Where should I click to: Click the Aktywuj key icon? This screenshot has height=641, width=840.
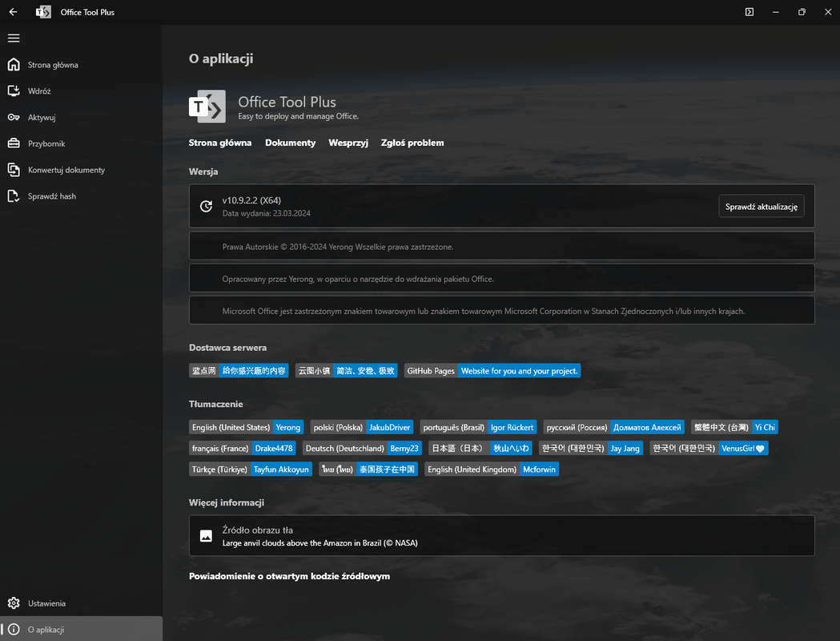coord(14,117)
